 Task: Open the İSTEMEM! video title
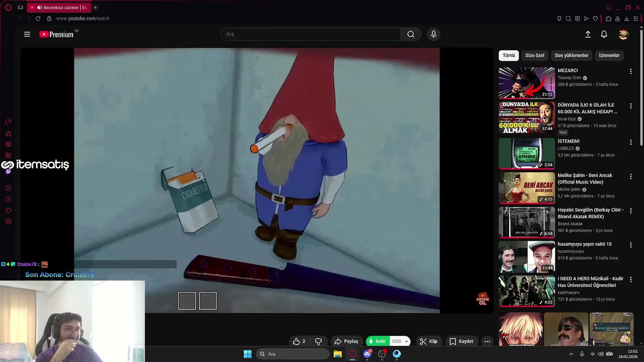pyautogui.click(x=569, y=141)
